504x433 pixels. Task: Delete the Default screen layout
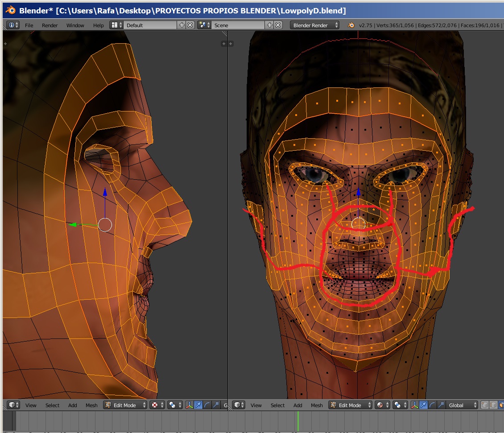click(190, 25)
